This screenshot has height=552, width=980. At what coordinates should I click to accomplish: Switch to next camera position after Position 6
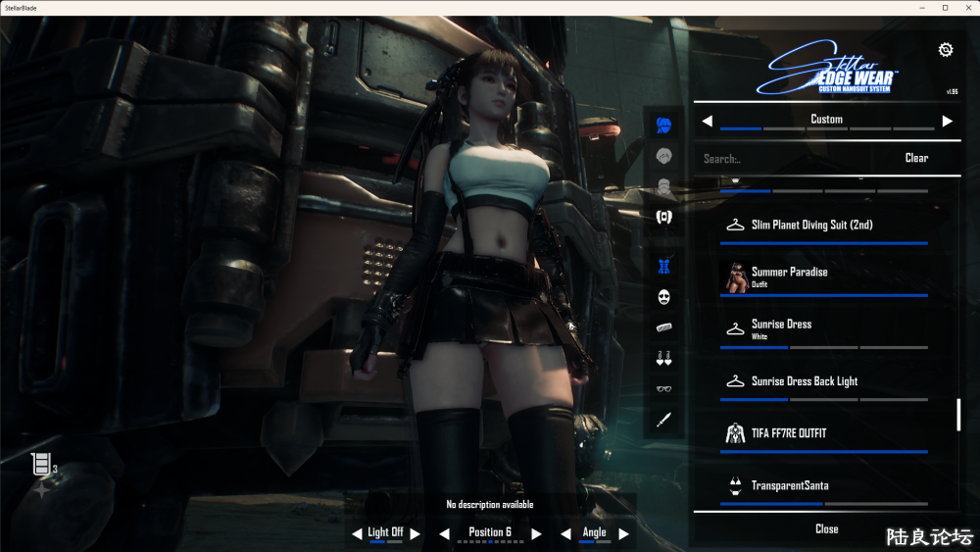click(536, 534)
